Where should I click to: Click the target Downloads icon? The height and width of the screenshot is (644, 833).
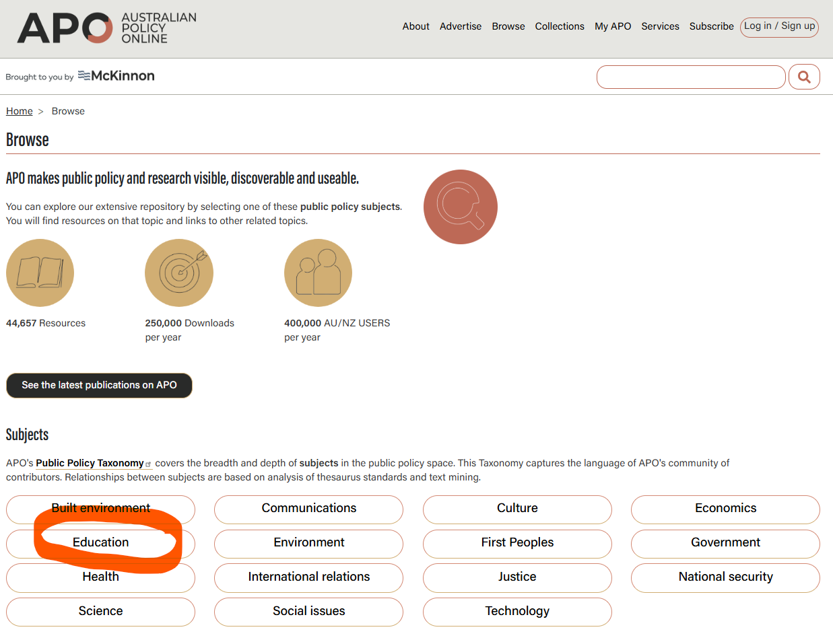tap(179, 272)
